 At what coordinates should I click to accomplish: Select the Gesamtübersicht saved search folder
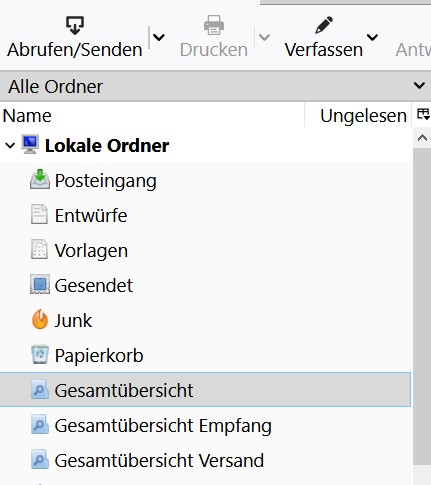pos(205,390)
